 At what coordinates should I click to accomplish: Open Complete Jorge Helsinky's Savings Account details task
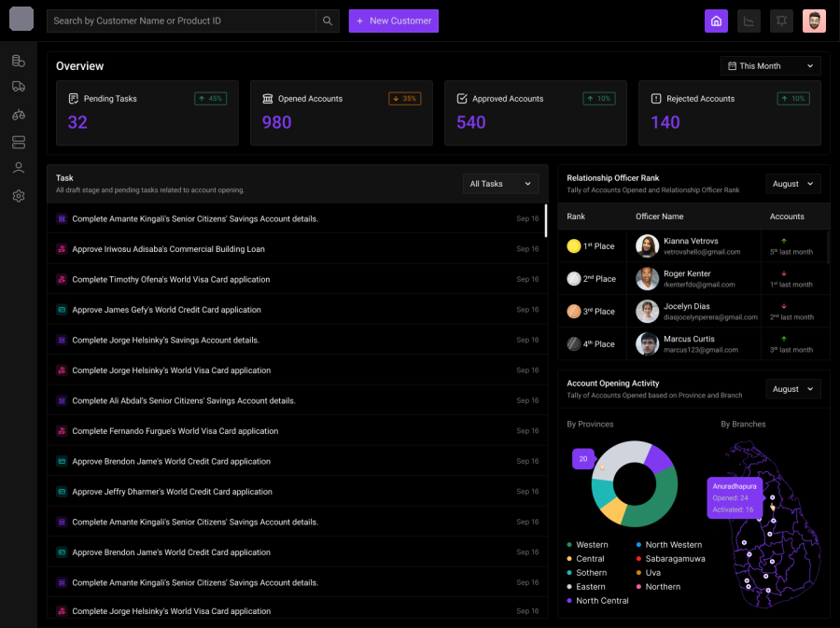coord(298,340)
